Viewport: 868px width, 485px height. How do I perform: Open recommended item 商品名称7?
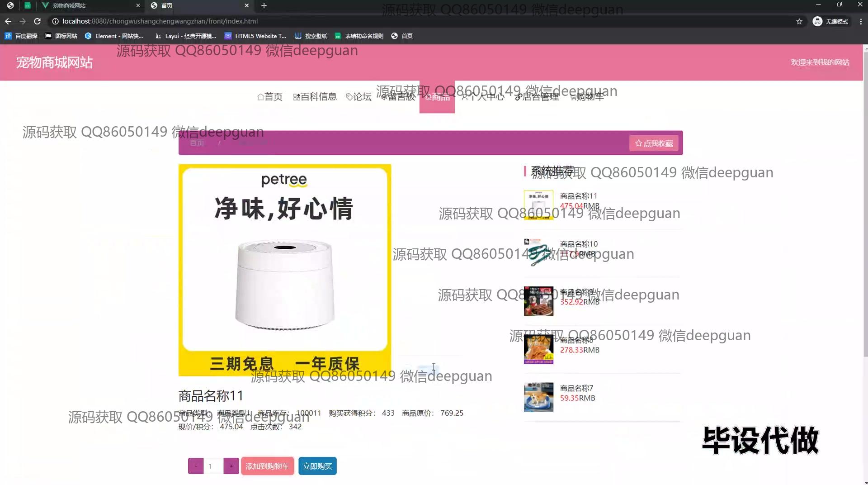pyautogui.click(x=576, y=388)
